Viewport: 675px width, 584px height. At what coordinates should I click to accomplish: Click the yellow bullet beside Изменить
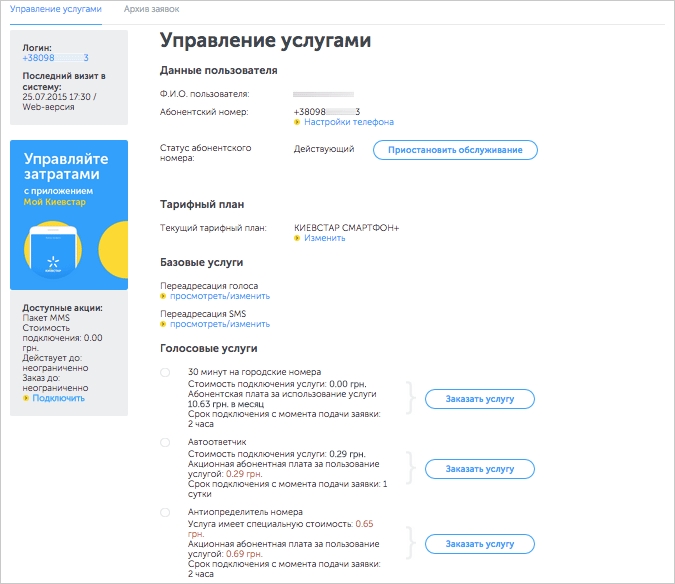coord(297,238)
